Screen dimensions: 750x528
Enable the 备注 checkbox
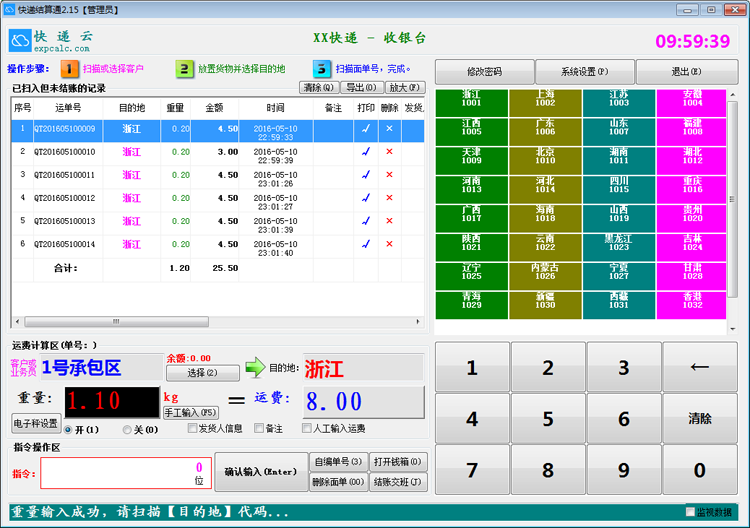[259, 428]
